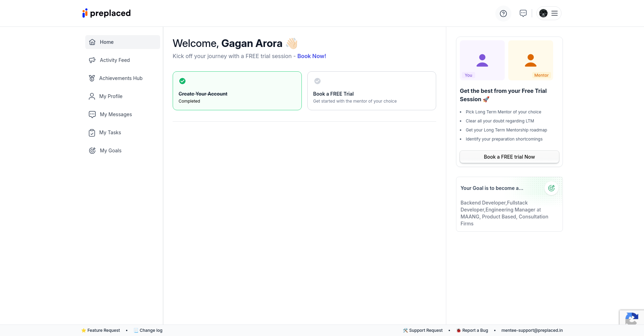Click the Book Now! link
644x336 pixels.
(x=312, y=56)
